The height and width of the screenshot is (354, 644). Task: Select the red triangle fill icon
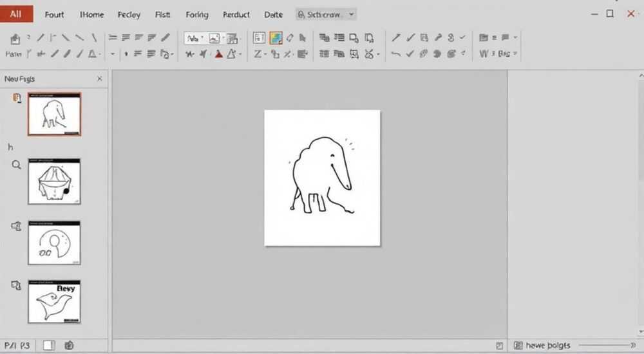point(219,54)
